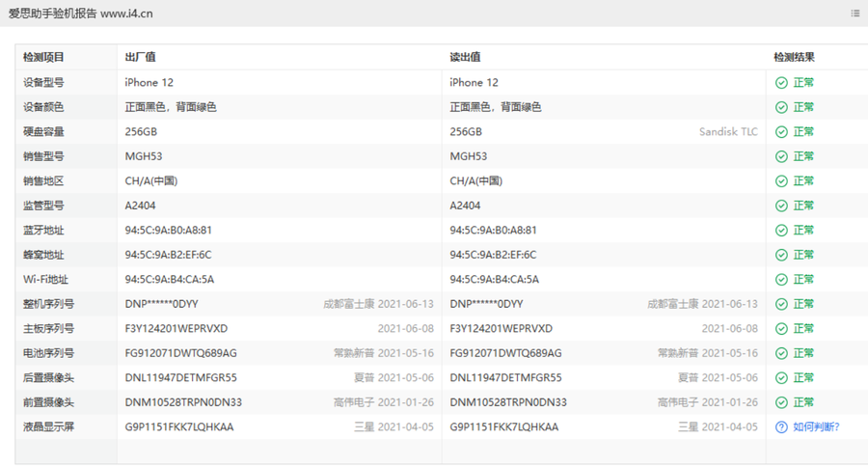The image size is (868, 467).
Task: Click the green check icon in 蓝牙地址 row
Action: coord(781,230)
